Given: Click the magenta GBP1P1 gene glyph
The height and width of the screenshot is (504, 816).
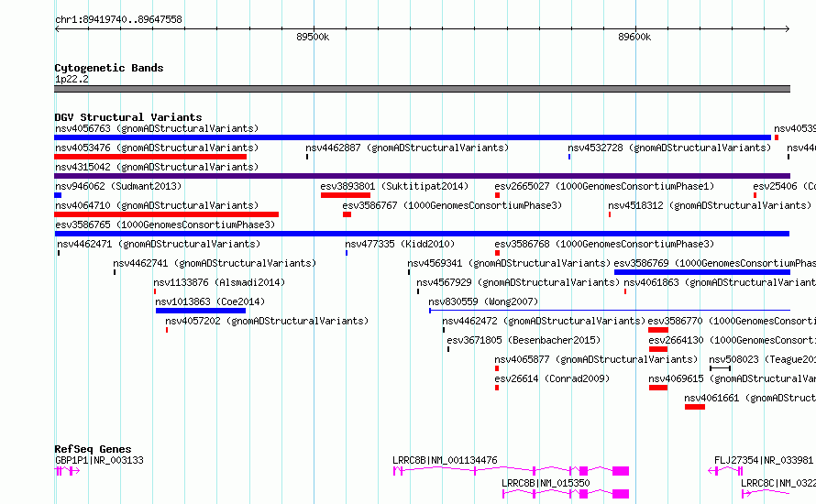Looking at the screenshot, I should [67, 471].
